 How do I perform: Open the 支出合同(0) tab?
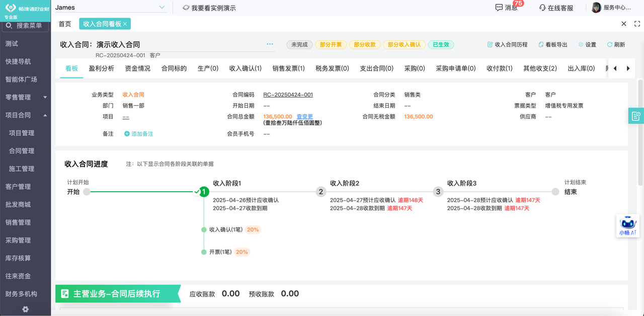[376, 68]
